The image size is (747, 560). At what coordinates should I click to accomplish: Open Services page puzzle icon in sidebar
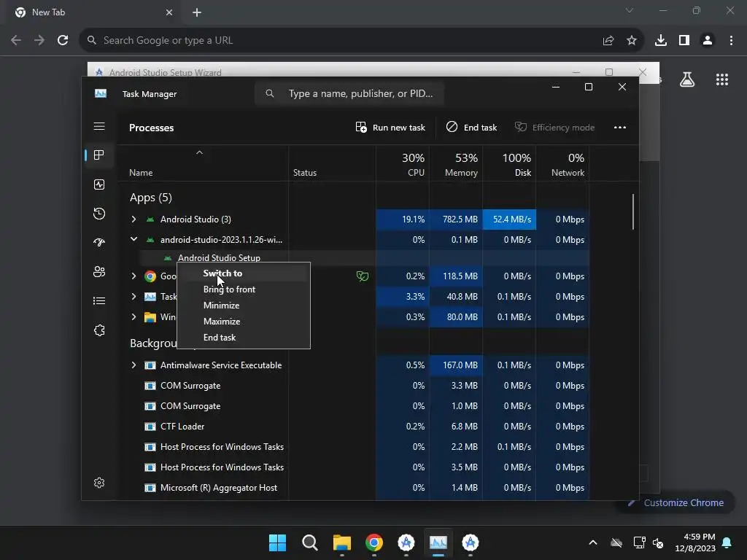tap(99, 330)
